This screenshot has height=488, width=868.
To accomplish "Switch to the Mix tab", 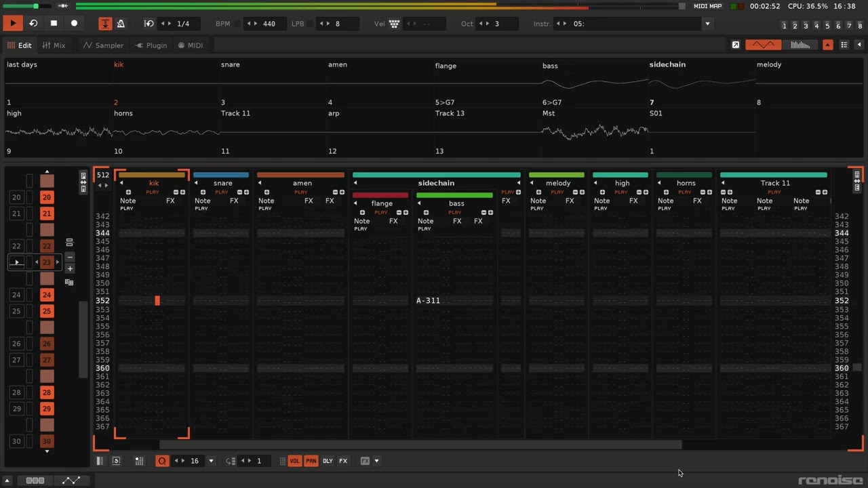I will [x=54, y=45].
